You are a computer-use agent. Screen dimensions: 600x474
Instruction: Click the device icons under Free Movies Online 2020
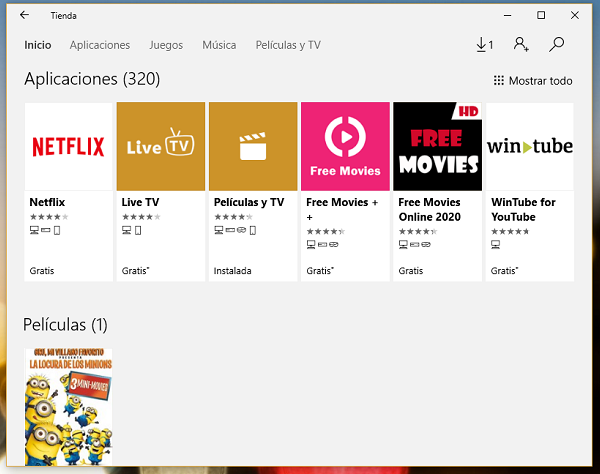(x=415, y=244)
